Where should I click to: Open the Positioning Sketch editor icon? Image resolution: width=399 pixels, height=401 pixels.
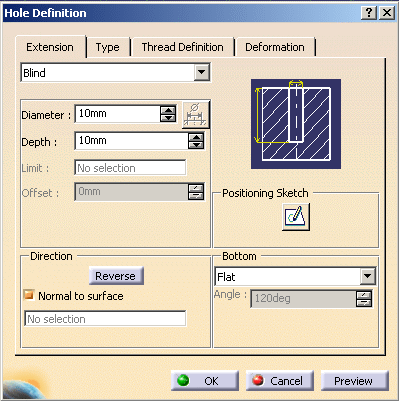point(296,217)
